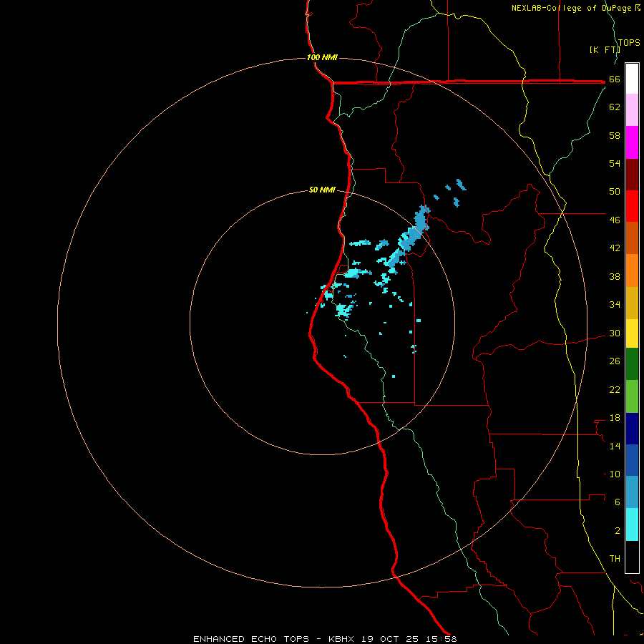Click the navy blue legend swatch
Image resolution: width=644 pixels, height=644 pixels.
pos(632,429)
